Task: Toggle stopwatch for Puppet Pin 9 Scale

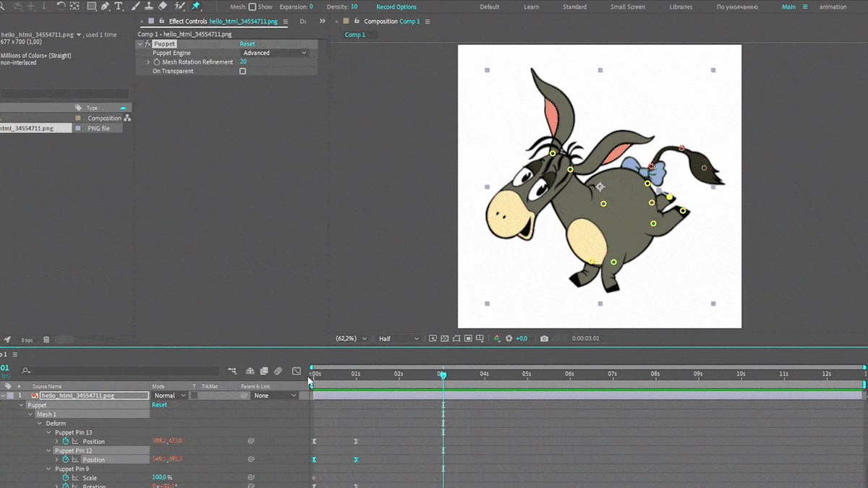Action: tap(65, 478)
